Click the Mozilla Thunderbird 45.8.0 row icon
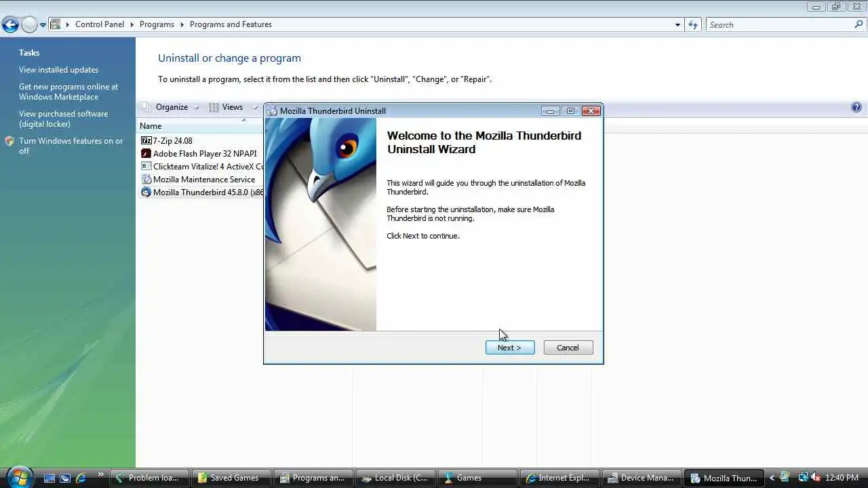868x488 pixels. click(x=146, y=192)
